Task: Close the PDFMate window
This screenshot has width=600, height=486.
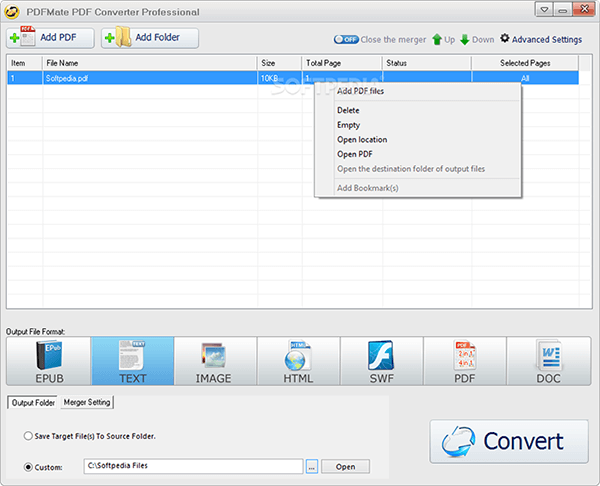Action: 584,9
